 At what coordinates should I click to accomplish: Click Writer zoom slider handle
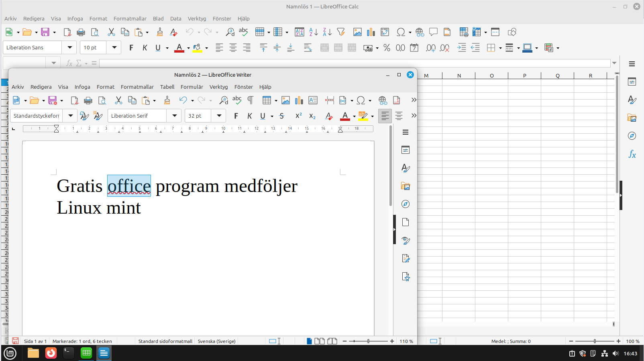point(368,341)
